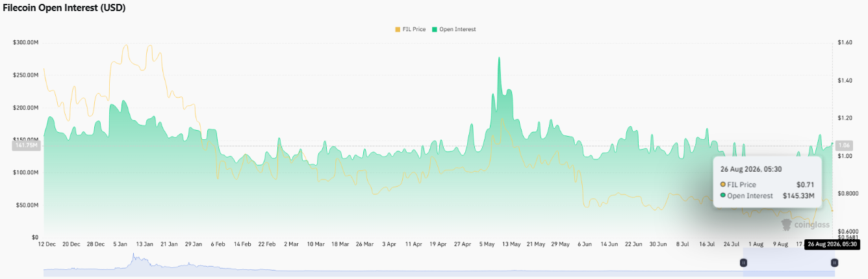Click the 13 Jan date label

(x=144, y=245)
